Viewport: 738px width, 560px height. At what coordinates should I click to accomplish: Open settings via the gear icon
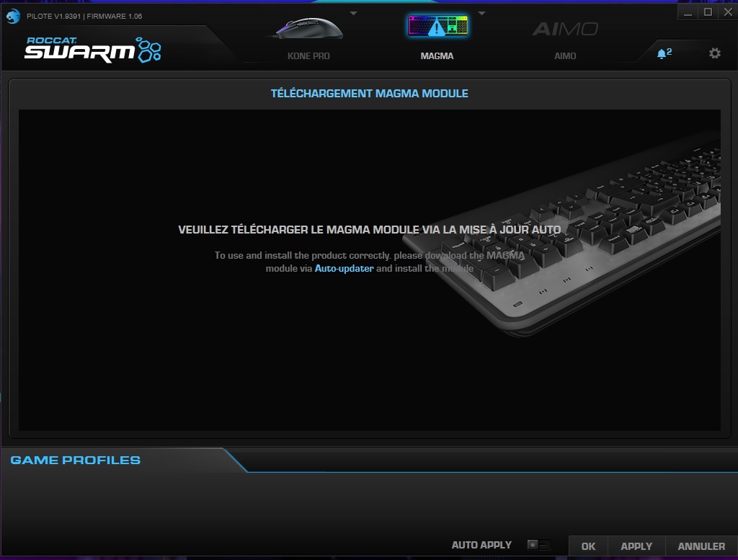(x=714, y=53)
